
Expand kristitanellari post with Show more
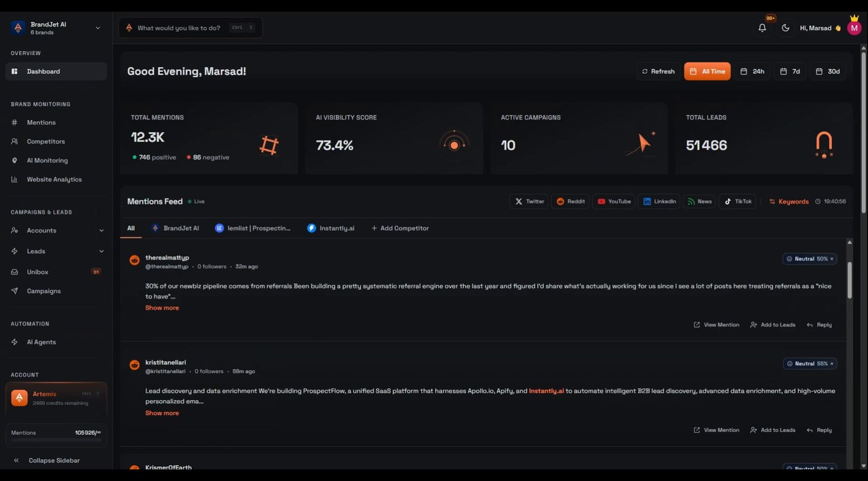[x=162, y=413]
